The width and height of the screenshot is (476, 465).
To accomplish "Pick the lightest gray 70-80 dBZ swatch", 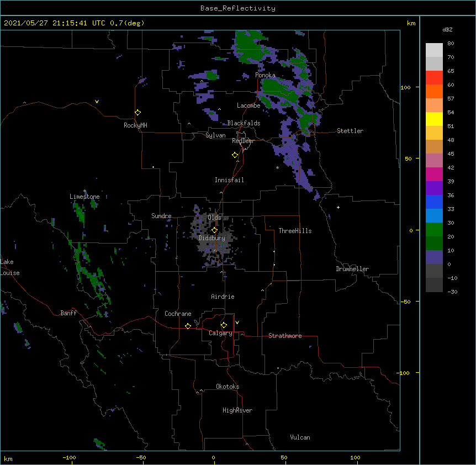I will [x=434, y=50].
